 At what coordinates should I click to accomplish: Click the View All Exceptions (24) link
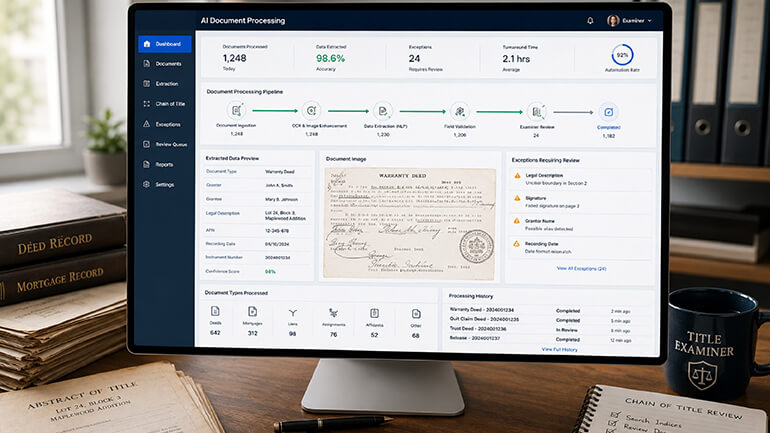coord(581,269)
